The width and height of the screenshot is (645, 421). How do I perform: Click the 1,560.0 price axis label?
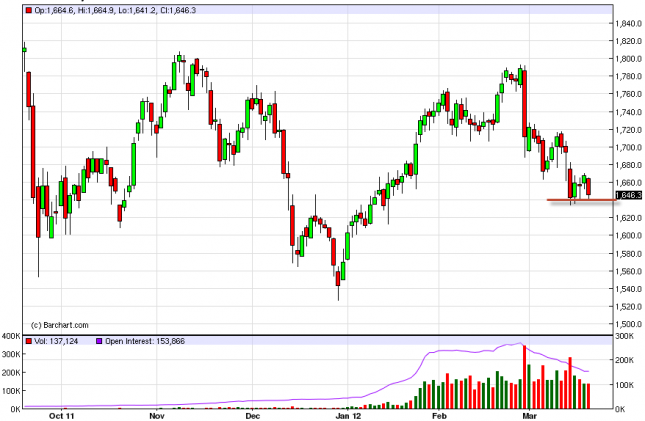click(629, 271)
